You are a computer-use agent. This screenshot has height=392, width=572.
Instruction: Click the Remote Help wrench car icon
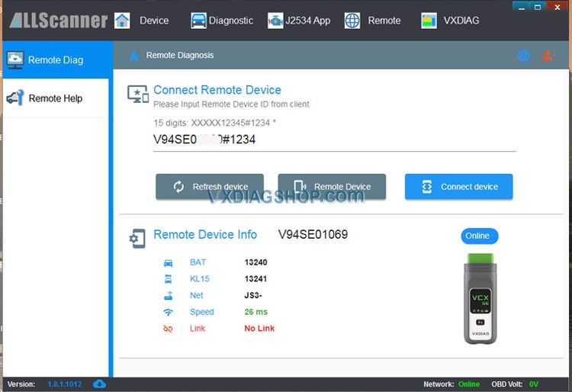(15, 98)
